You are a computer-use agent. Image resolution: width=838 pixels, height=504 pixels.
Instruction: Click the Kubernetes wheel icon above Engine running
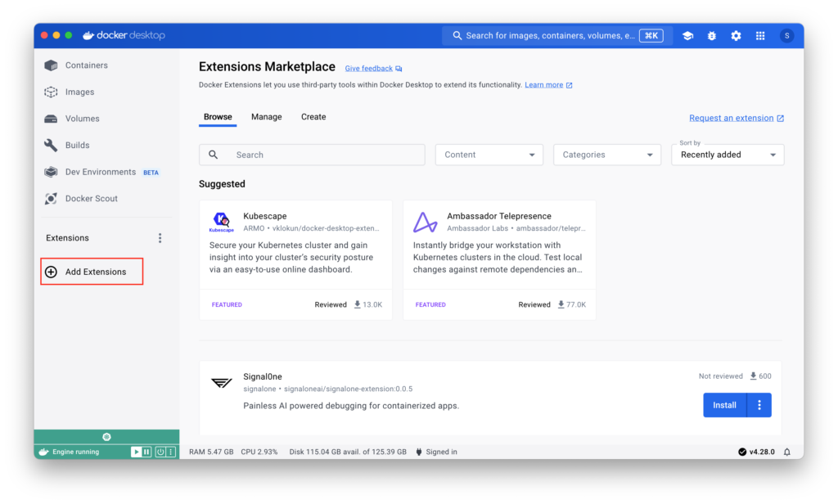click(x=106, y=437)
